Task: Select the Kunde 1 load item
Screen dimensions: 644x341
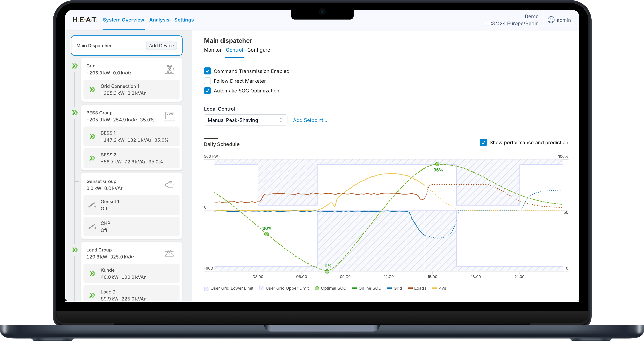Action: (x=131, y=274)
